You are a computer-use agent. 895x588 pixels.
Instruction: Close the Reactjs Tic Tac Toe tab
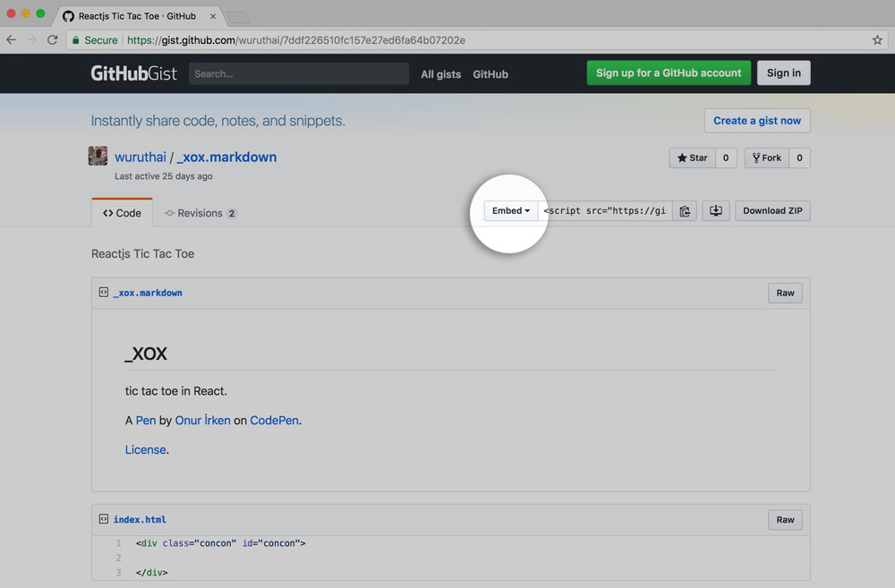pyautogui.click(x=213, y=16)
